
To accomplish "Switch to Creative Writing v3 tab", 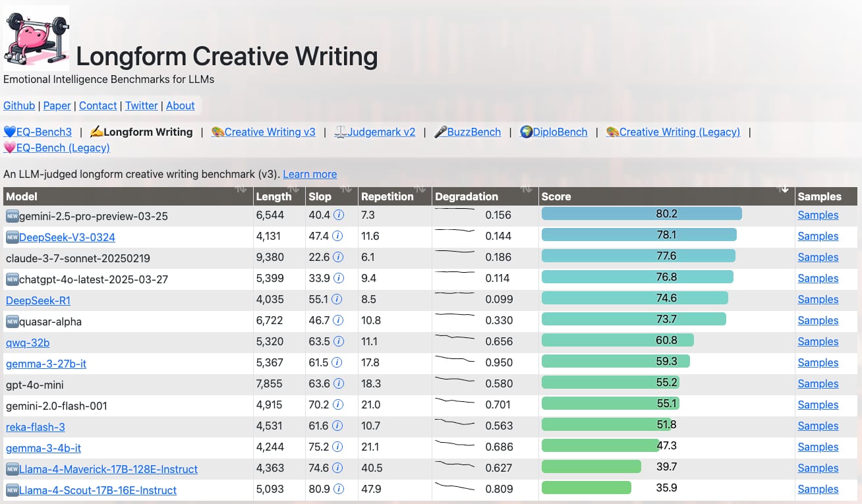I will click(264, 132).
